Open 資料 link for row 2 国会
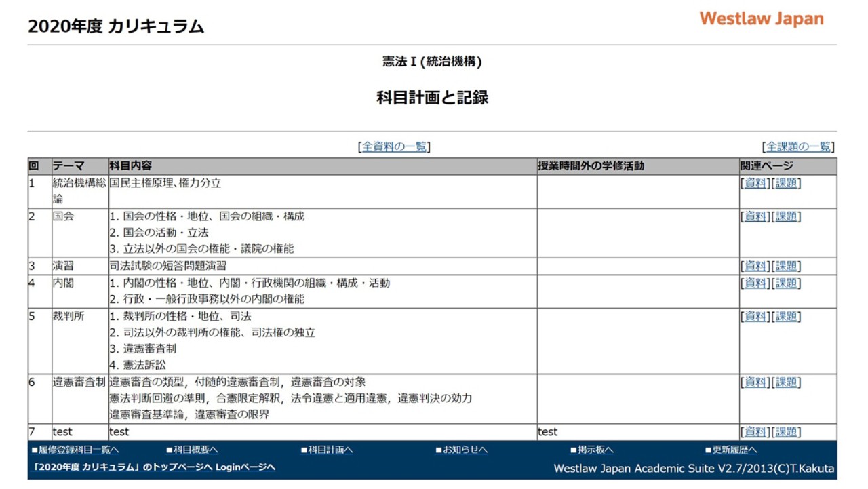This screenshot has width=868, height=489. click(x=755, y=216)
